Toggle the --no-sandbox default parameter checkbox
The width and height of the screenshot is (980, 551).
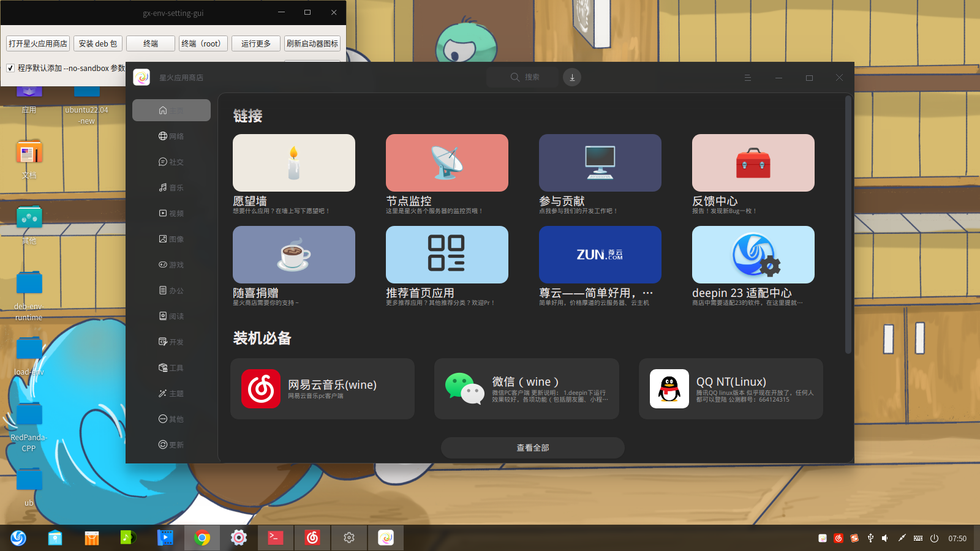click(x=10, y=68)
